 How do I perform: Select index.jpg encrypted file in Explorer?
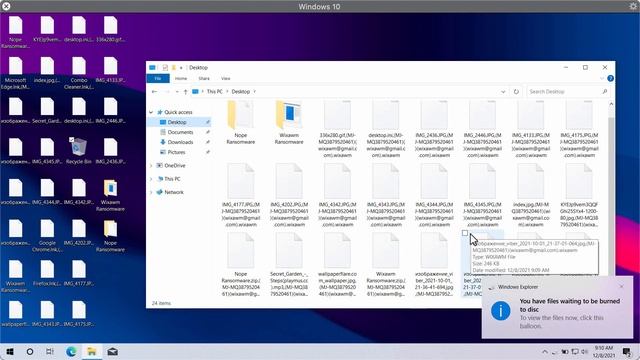pos(531,195)
